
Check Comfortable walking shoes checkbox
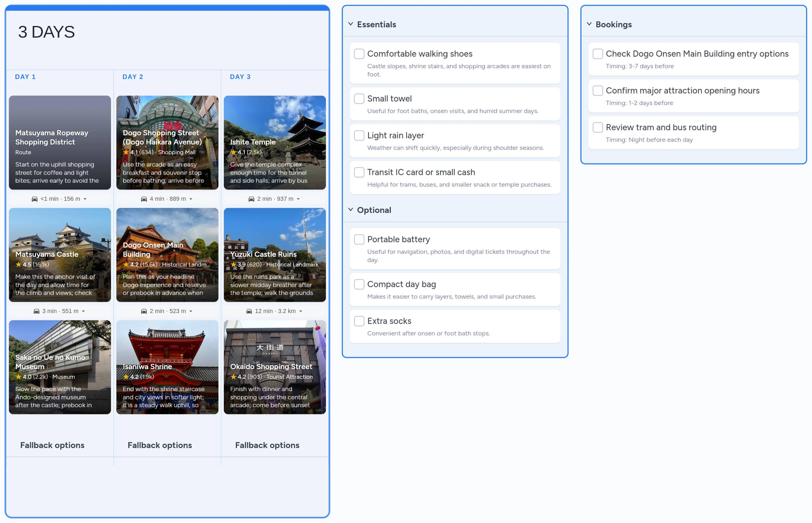point(359,54)
